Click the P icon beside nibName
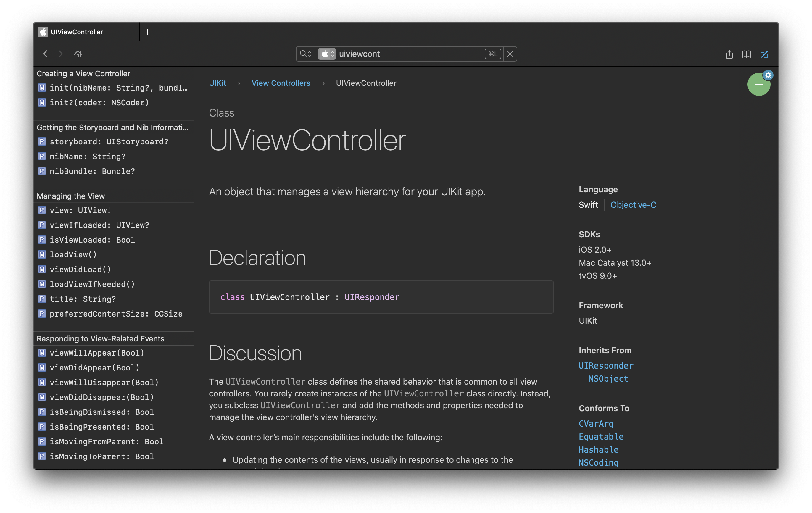812x513 pixels. tap(42, 157)
